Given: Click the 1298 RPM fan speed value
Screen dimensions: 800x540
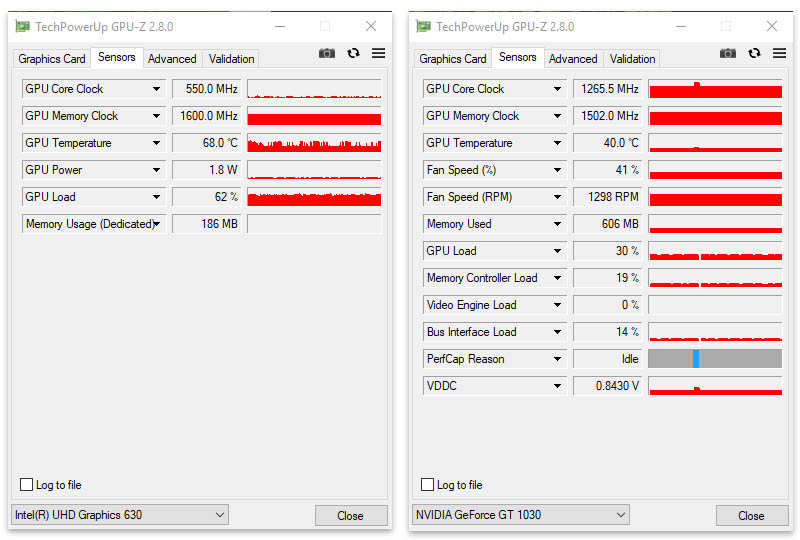Looking at the screenshot, I should (608, 197).
